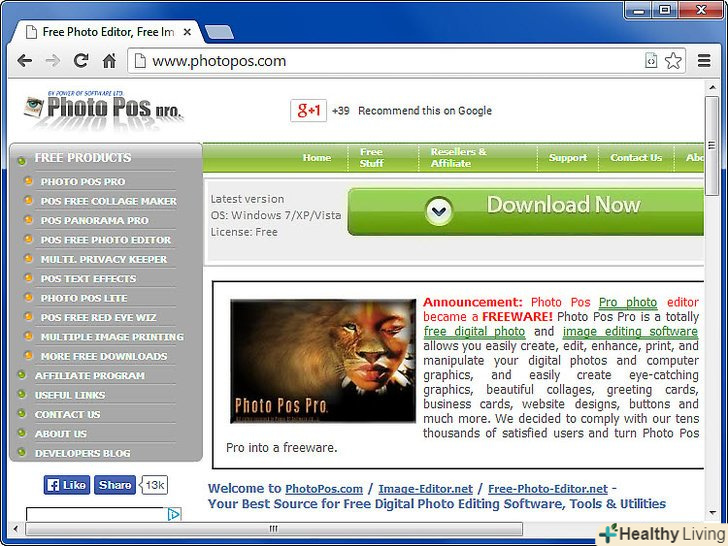Open a new tab button
The image size is (728, 546).
[x=219, y=32]
